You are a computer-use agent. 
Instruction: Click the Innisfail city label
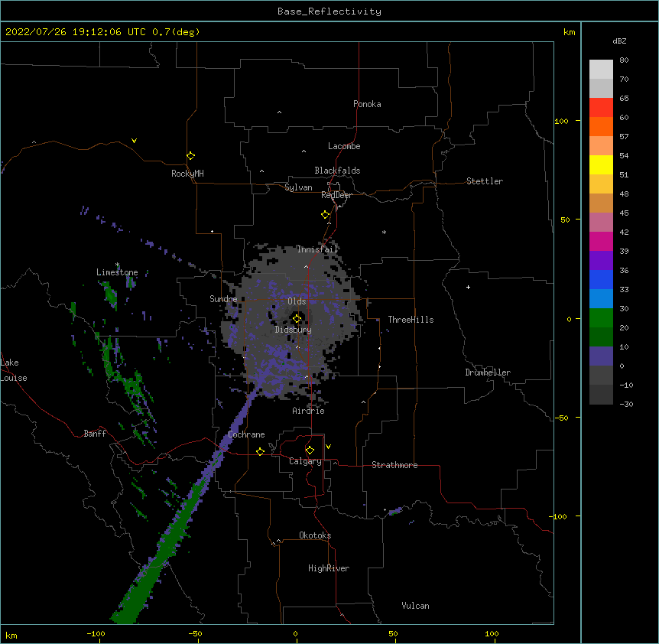317,249
